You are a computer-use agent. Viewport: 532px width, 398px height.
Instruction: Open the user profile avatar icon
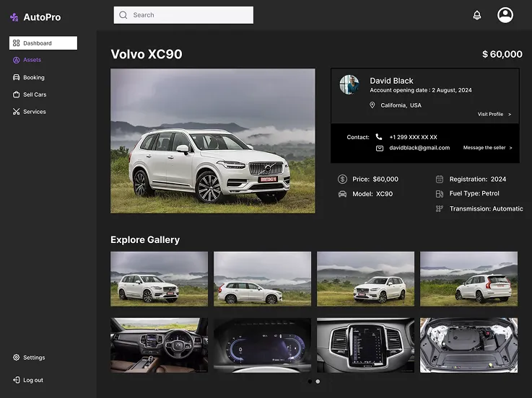click(505, 15)
